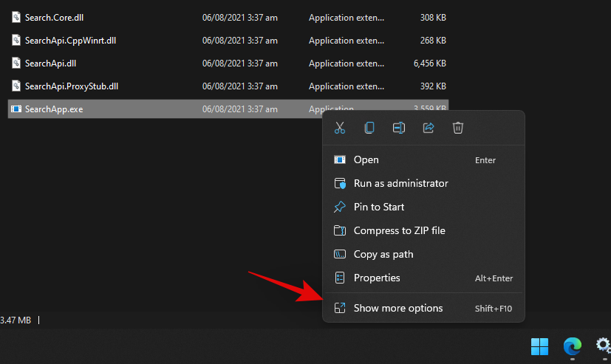Click the shield icon beside Run as administrator
Image resolution: width=611 pixels, height=364 pixels.
(340, 183)
